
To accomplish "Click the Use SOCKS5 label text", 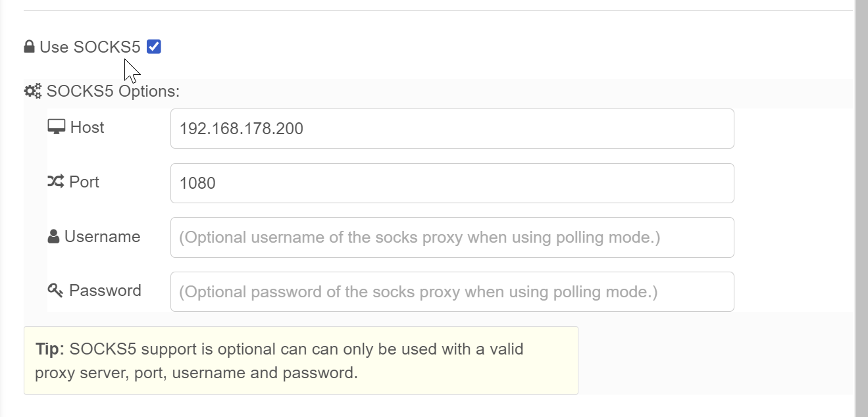I will [90, 47].
